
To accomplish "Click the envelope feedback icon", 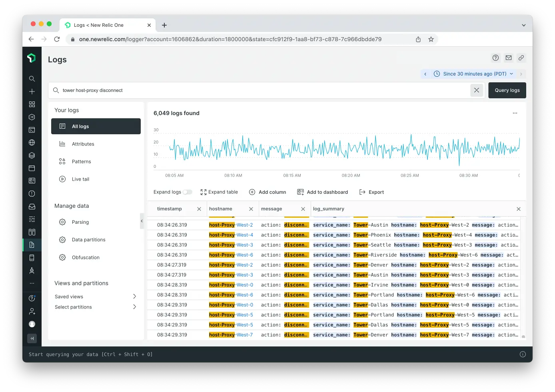I will (x=508, y=58).
